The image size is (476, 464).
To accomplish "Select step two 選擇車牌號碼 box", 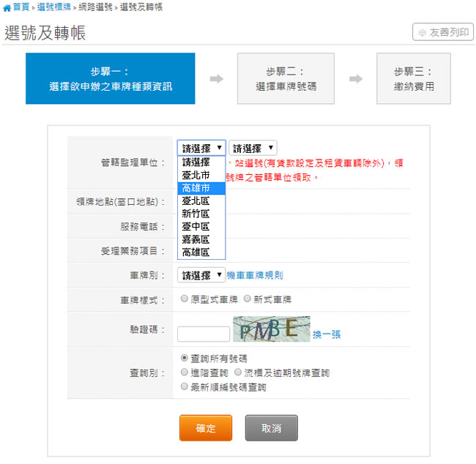I will click(286, 78).
